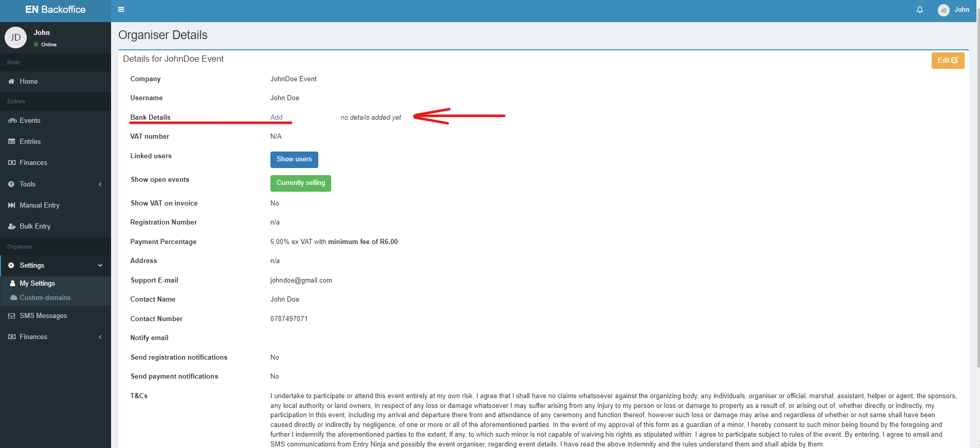
Task: Click the Tools question-mark icon
Action: pos(11,184)
